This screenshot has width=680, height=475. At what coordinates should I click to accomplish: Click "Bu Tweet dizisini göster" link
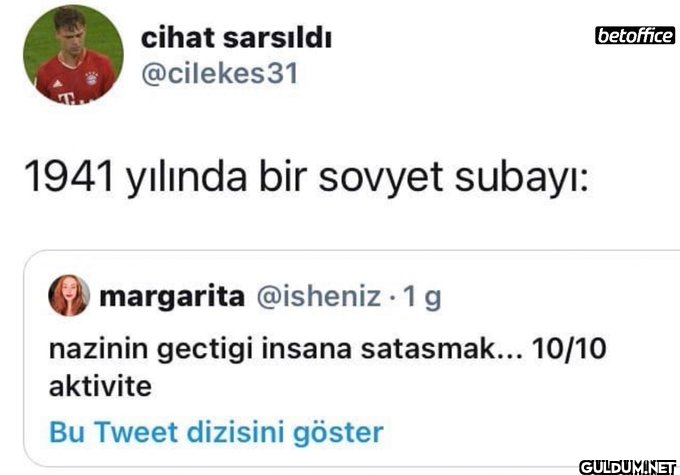pos(216,433)
